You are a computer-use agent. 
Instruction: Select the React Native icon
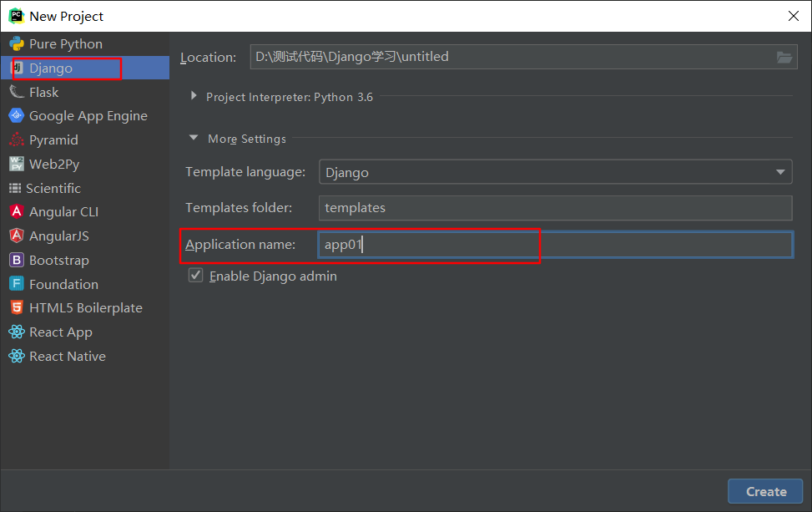pos(17,356)
